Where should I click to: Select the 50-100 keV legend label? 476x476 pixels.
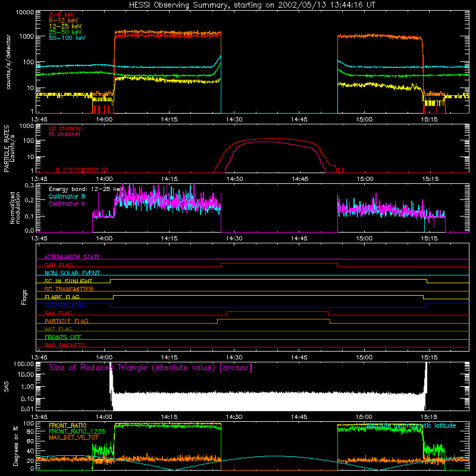[x=67, y=38]
